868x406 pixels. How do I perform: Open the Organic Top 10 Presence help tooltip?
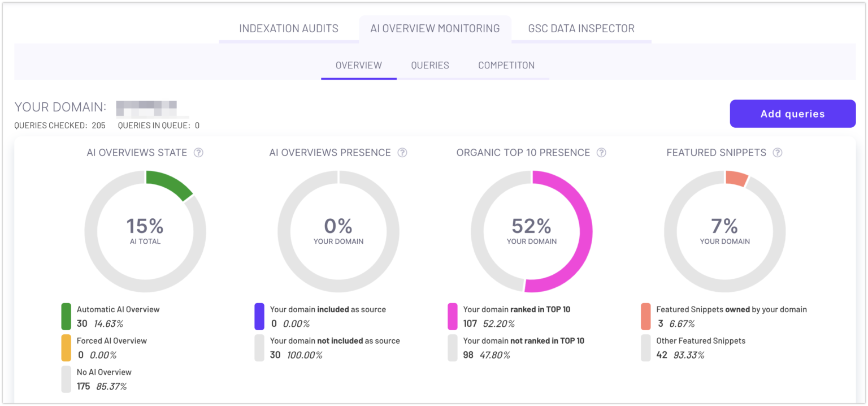[601, 153]
